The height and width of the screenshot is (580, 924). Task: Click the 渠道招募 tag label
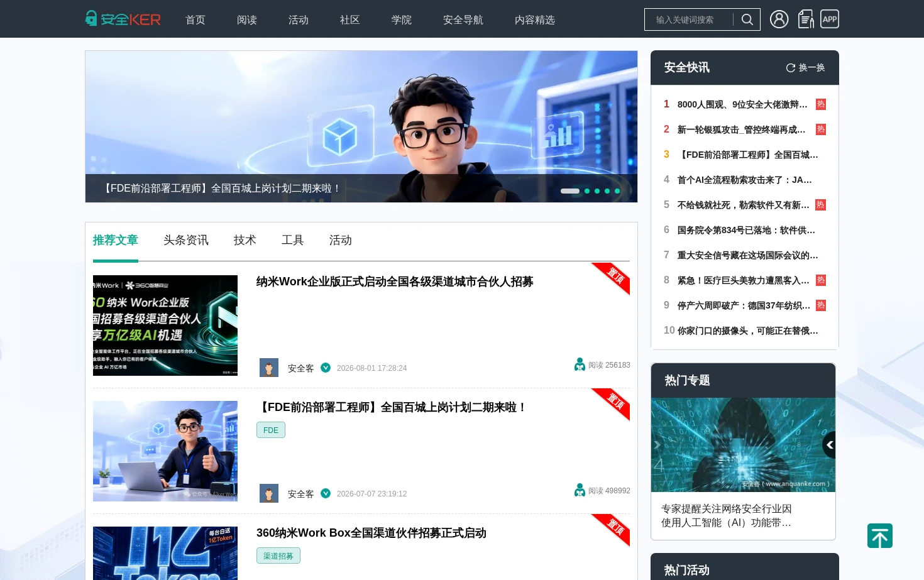point(278,555)
